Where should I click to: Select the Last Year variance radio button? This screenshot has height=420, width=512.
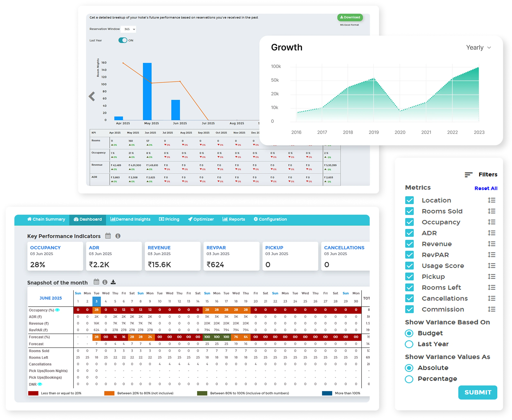409,344
